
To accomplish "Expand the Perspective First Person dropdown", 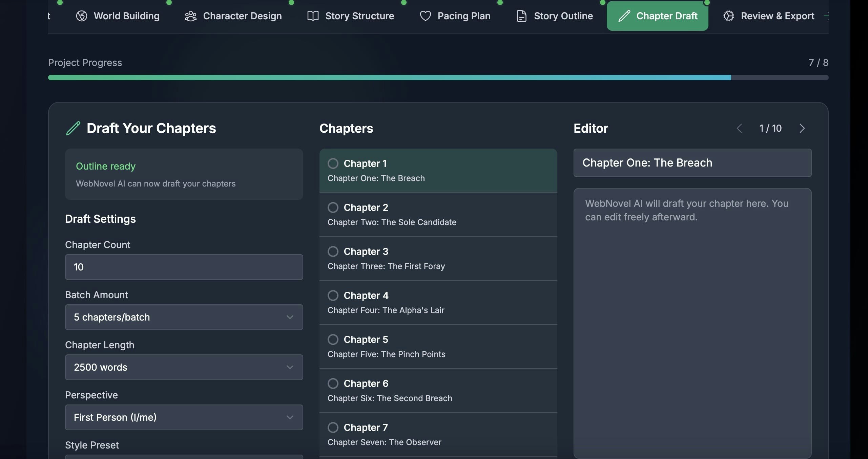I will pyautogui.click(x=184, y=417).
